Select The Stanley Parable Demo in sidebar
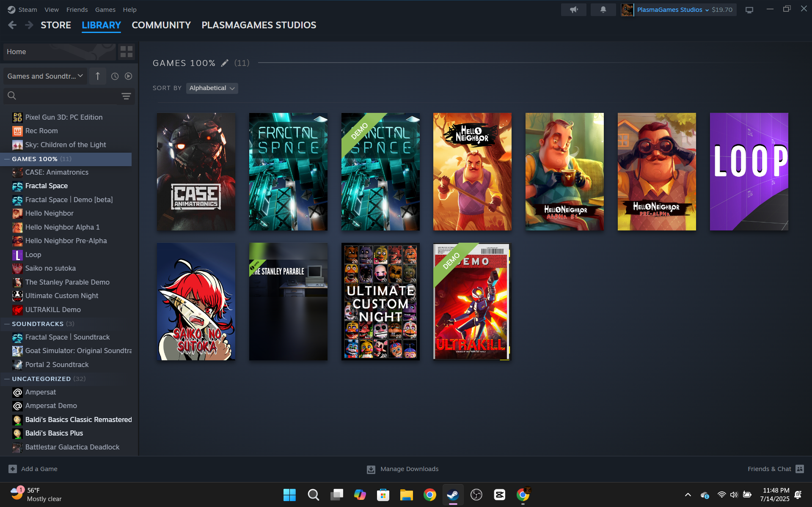812x507 pixels. pos(68,282)
